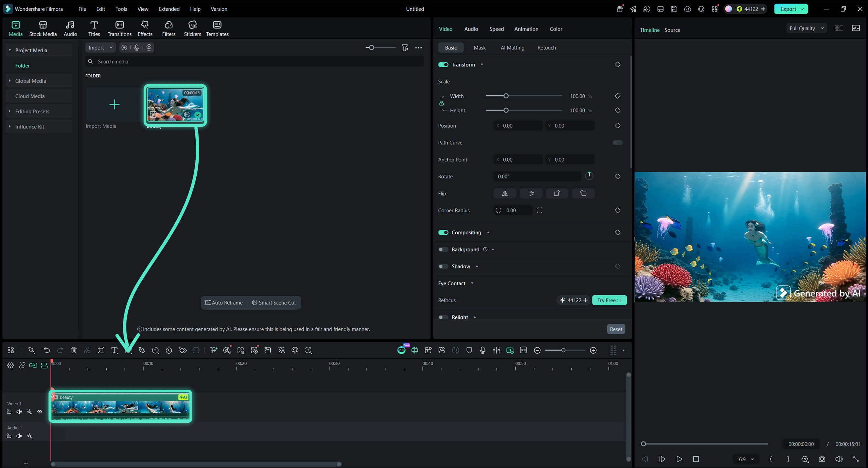This screenshot has width=868, height=468.
Task: Expand the Influence Kit tree item
Action: coord(10,127)
